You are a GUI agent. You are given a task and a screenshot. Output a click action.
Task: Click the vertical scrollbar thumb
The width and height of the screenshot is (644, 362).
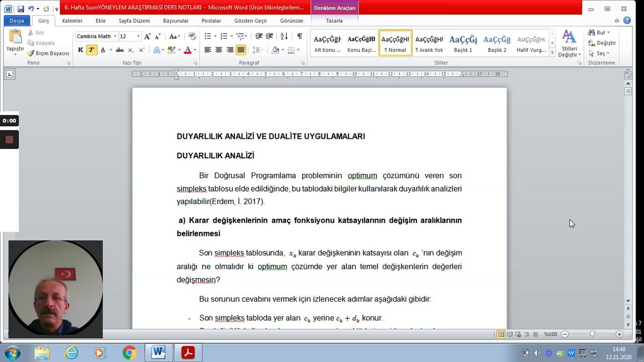628,92
